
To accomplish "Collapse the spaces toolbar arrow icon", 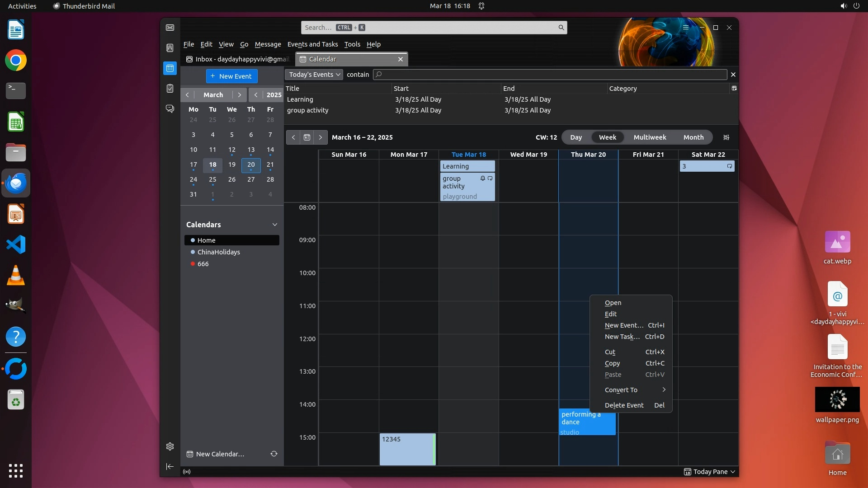I will coord(170,466).
